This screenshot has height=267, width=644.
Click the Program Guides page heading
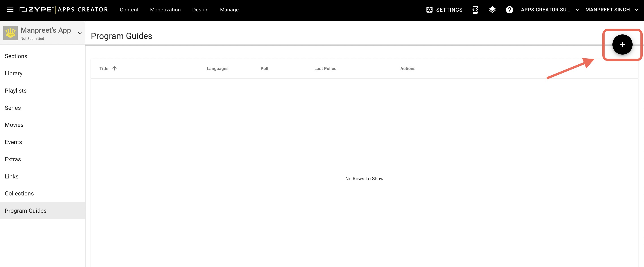pyautogui.click(x=122, y=36)
